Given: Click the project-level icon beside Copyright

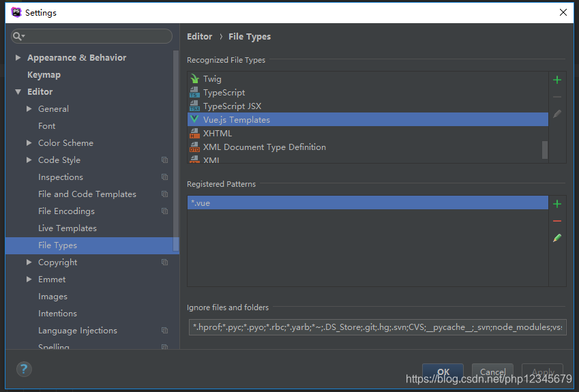Looking at the screenshot, I should pyautogui.click(x=164, y=262).
